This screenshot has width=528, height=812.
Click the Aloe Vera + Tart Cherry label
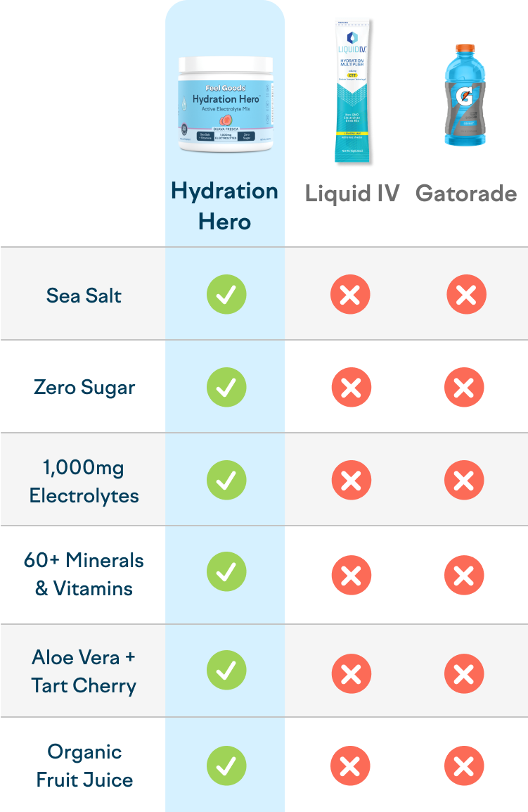[x=84, y=671]
